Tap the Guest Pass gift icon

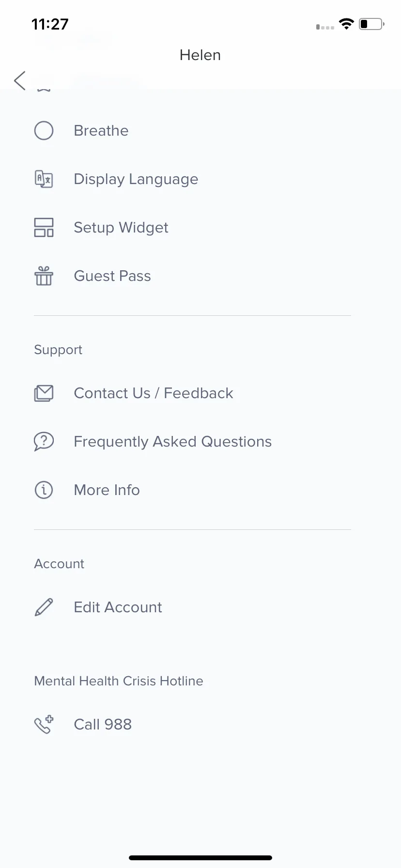[44, 276]
